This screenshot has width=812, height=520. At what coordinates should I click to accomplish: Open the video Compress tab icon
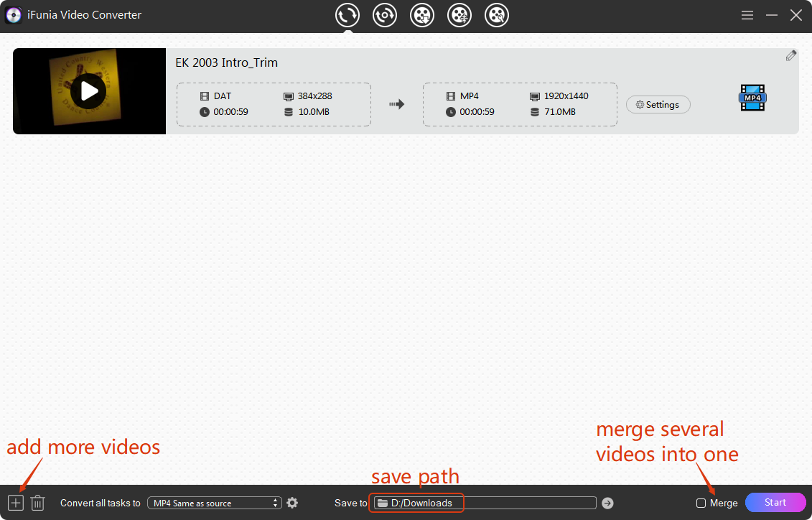click(x=459, y=15)
